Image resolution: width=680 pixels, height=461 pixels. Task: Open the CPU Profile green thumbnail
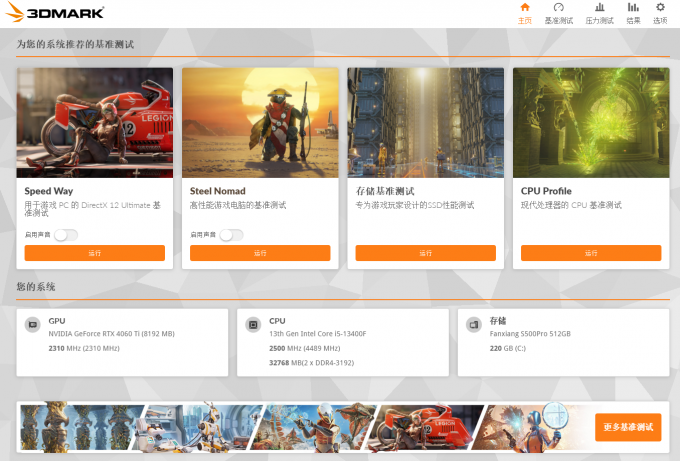pyautogui.click(x=591, y=123)
